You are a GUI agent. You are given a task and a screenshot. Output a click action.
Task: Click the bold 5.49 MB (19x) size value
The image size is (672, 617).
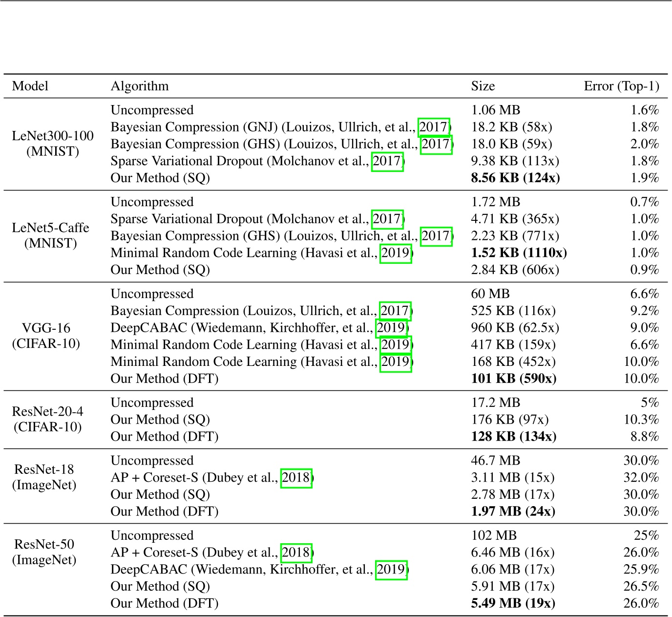click(x=513, y=603)
